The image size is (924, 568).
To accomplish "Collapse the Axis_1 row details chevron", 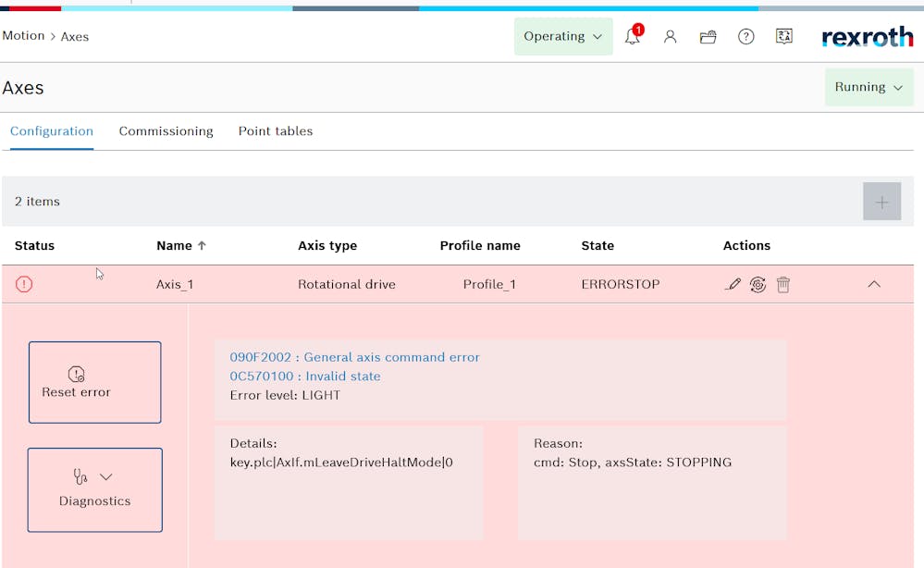I will (874, 285).
